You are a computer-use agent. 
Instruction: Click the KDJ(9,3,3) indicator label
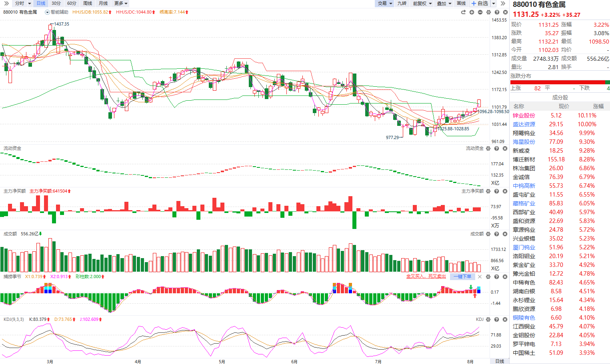click(x=14, y=320)
